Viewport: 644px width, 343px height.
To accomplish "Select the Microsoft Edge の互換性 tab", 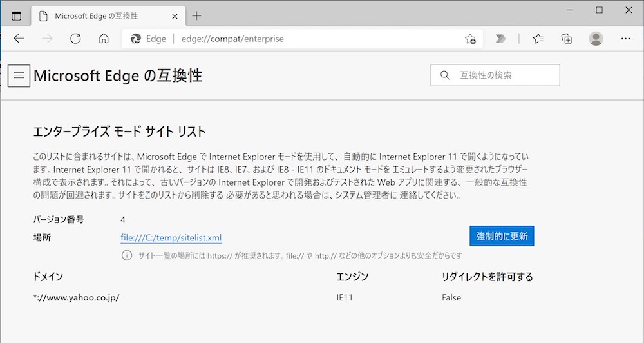I will (108, 16).
